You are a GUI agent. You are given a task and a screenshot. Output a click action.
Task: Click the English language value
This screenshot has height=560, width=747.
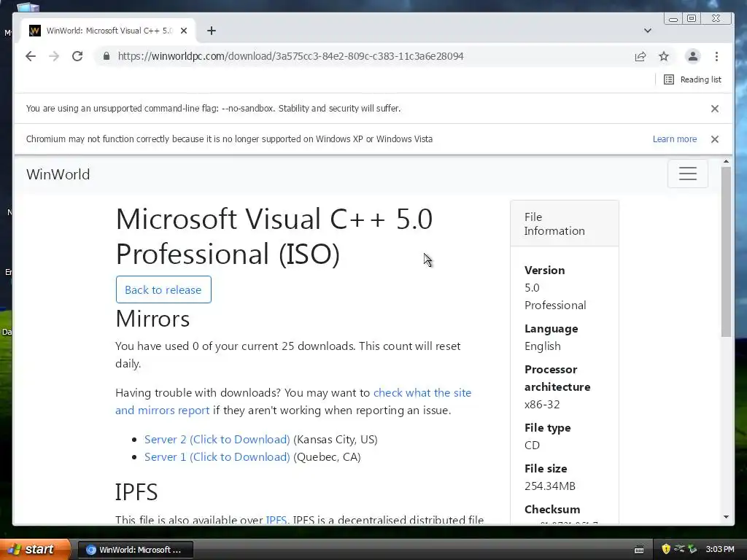click(543, 346)
